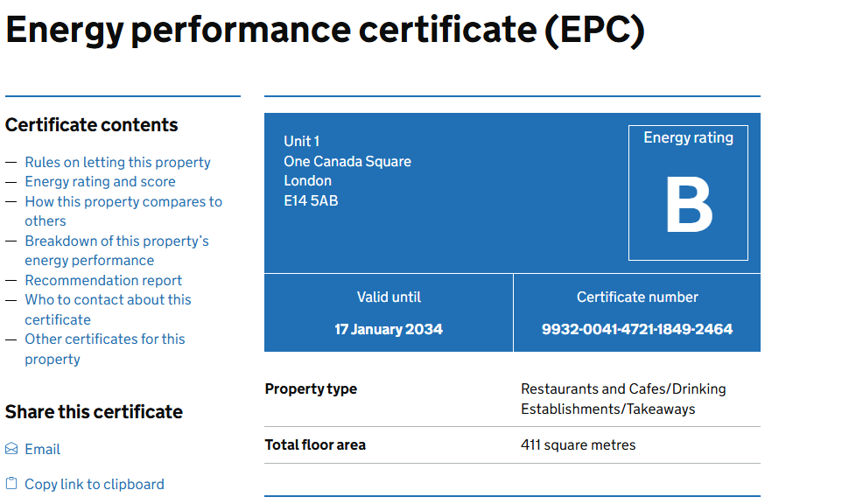Go to 'How this property compares to others'

pyautogui.click(x=123, y=202)
